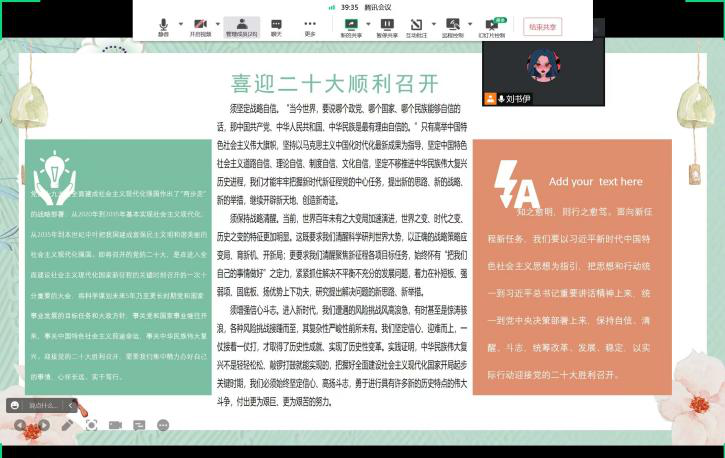Click the participant avatar thumbnail
The width and height of the screenshot is (725, 458).
click(x=542, y=65)
